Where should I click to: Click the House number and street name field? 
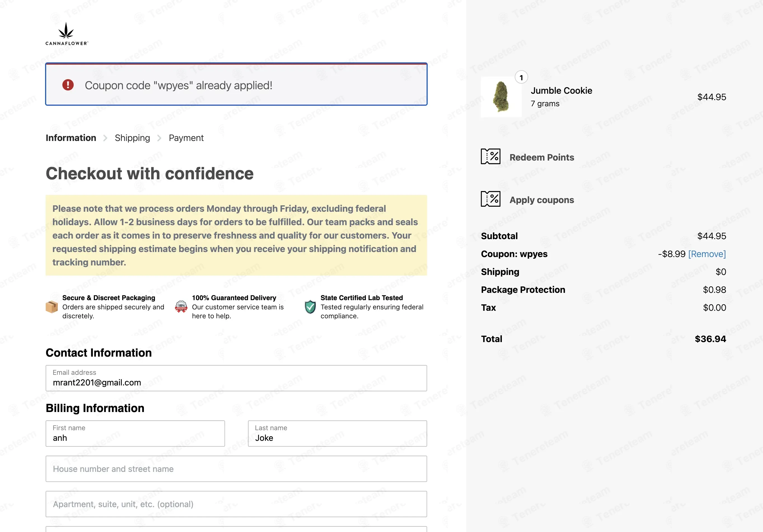coord(236,469)
